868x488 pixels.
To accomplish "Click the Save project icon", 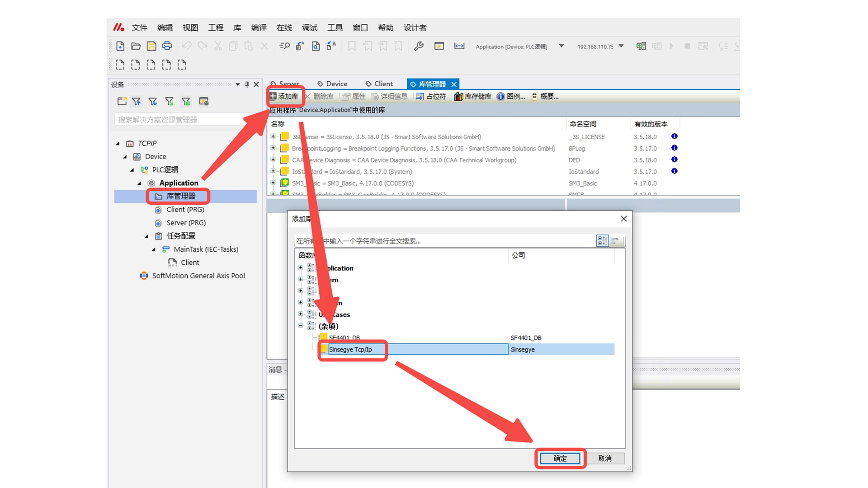I will coord(151,46).
